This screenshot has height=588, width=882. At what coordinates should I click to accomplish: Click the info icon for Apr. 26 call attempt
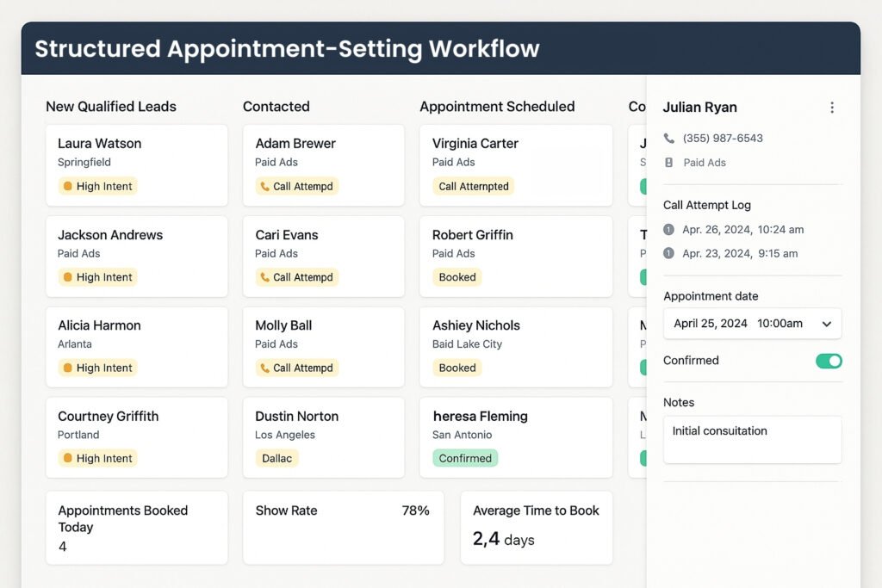tap(669, 230)
